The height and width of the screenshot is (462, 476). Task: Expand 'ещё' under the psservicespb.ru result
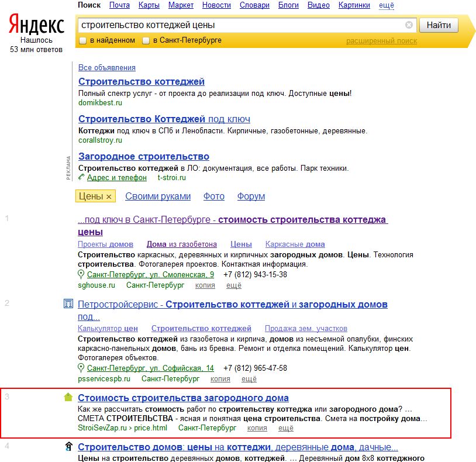249,379
